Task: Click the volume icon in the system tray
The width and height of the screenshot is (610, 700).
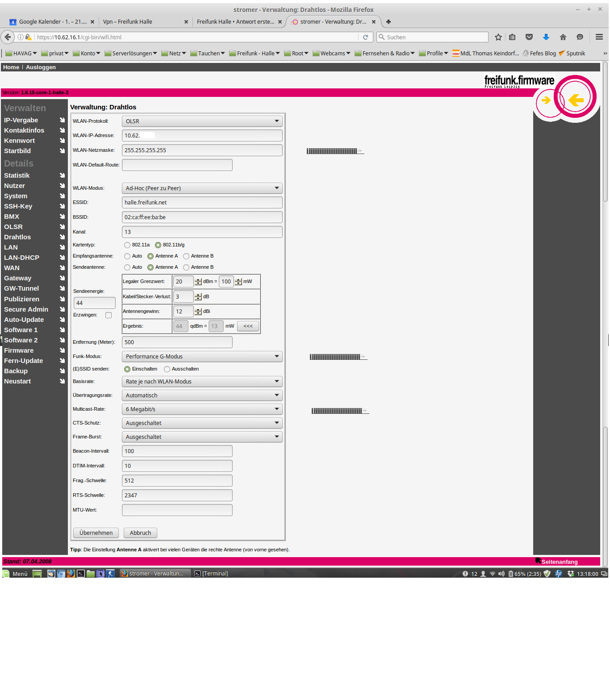Action: [501, 574]
